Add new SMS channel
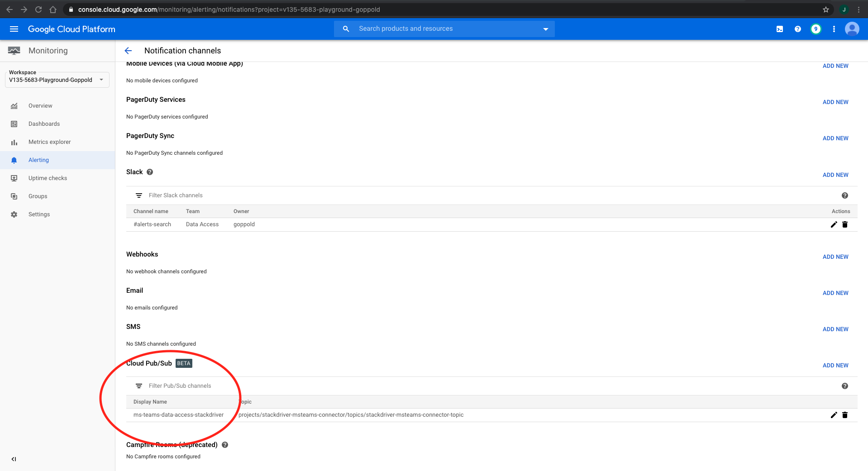 point(835,329)
